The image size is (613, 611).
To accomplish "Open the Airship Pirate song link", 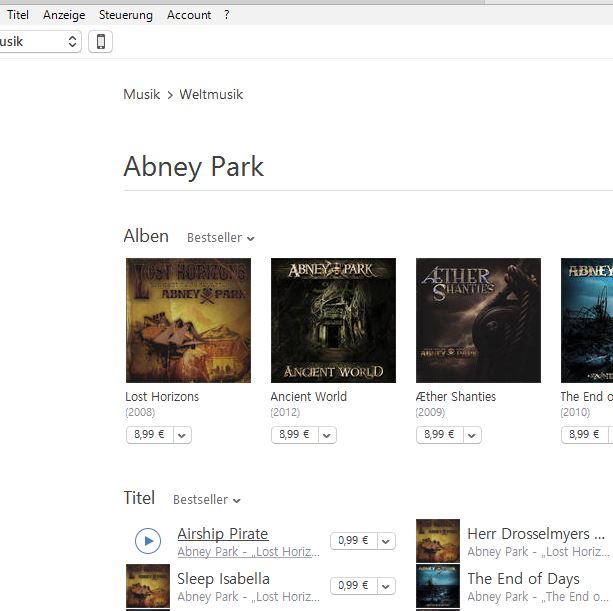I will (223, 534).
